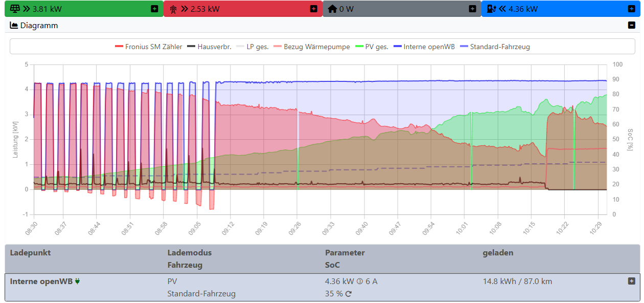Click the grid pylon icon in the red tile

[x=174, y=9]
